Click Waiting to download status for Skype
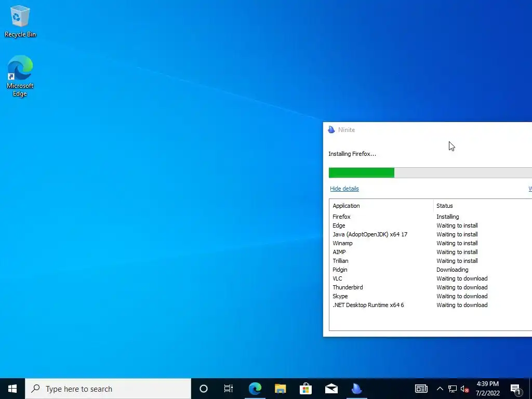The height and width of the screenshot is (399, 532). (x=462, y=296)
